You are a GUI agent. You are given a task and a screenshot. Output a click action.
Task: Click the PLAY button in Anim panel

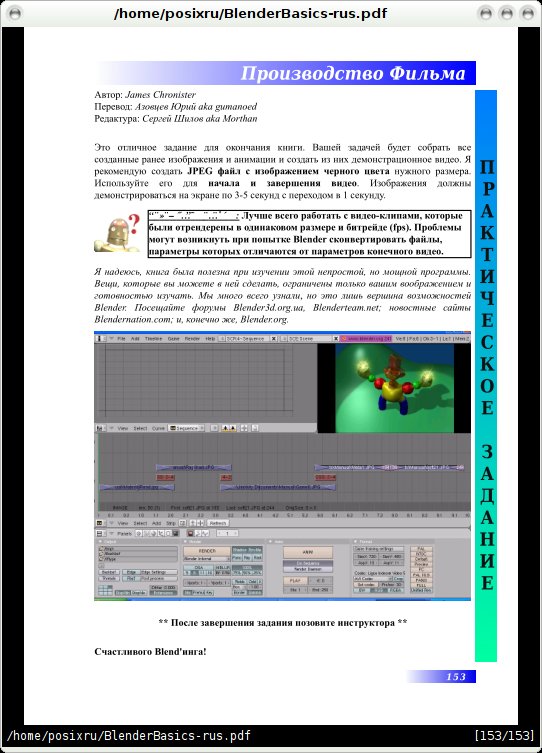[x=295, y=581]
